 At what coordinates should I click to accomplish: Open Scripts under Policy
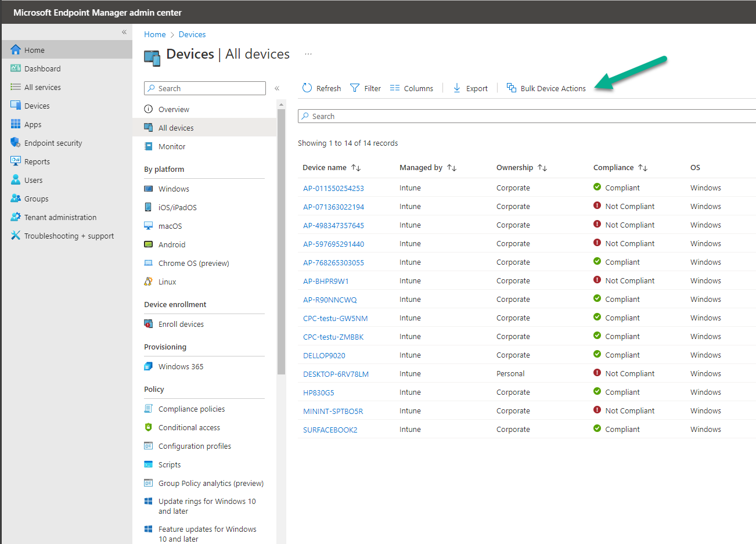tap(170, 464)
